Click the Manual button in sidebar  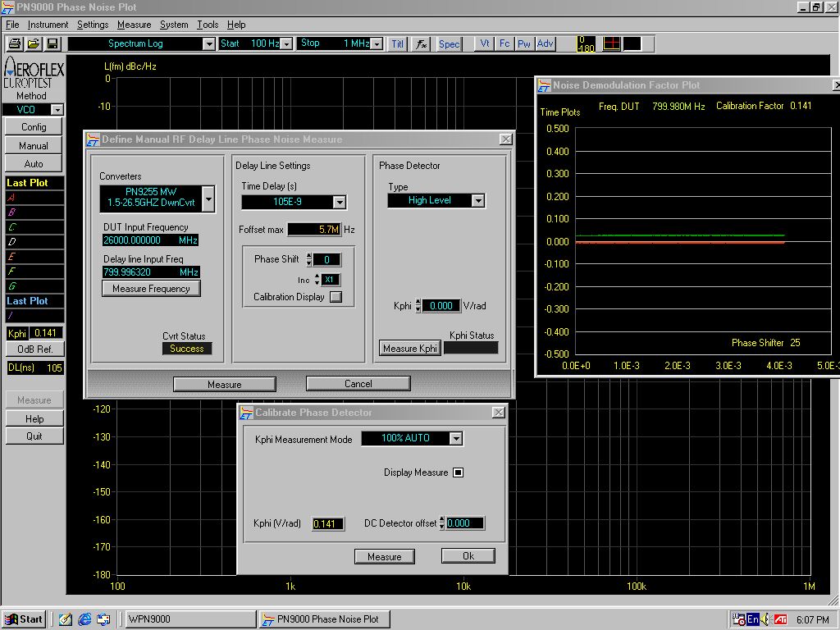(34, 146)
